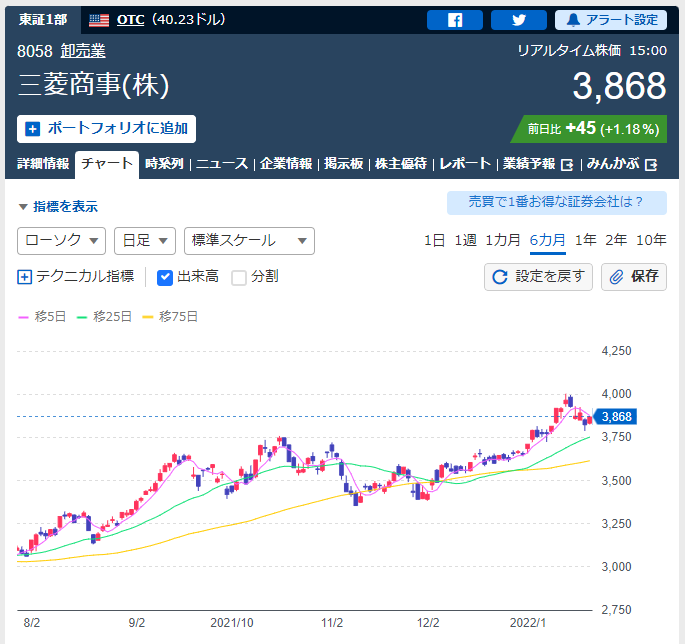Click 設定を戻す reset button
This screenshot has height=644, width=685.
point(538,277)
